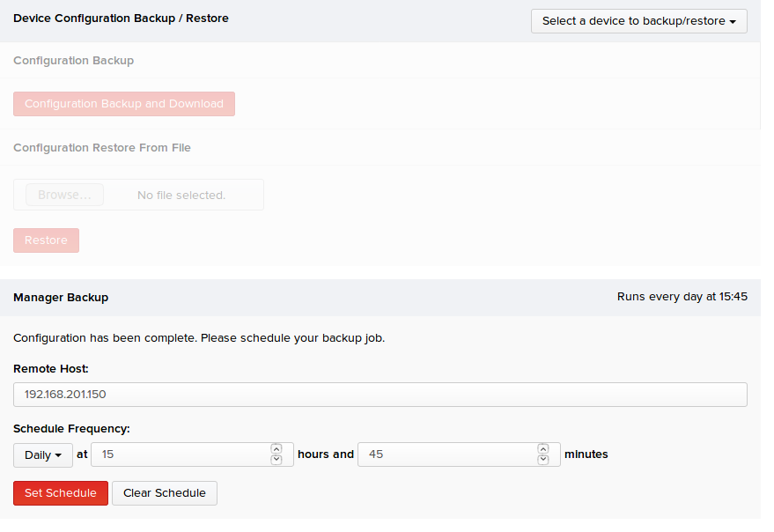The image size is (774, 532).
Task: Open the device backup/restore selection dropdown
Action: 638,21
